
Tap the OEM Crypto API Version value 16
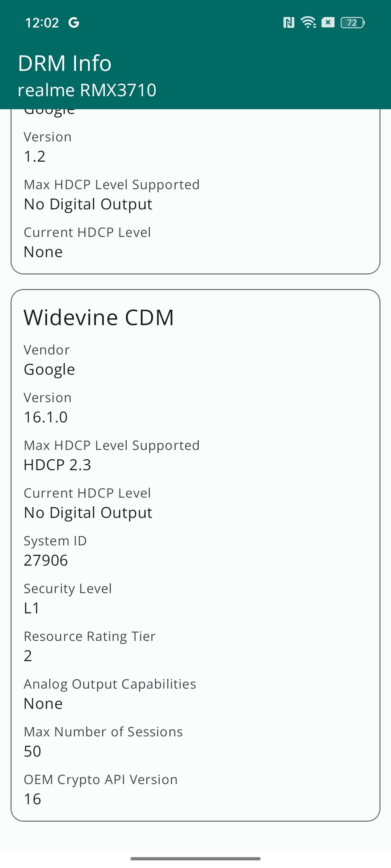tap(33, 799)
